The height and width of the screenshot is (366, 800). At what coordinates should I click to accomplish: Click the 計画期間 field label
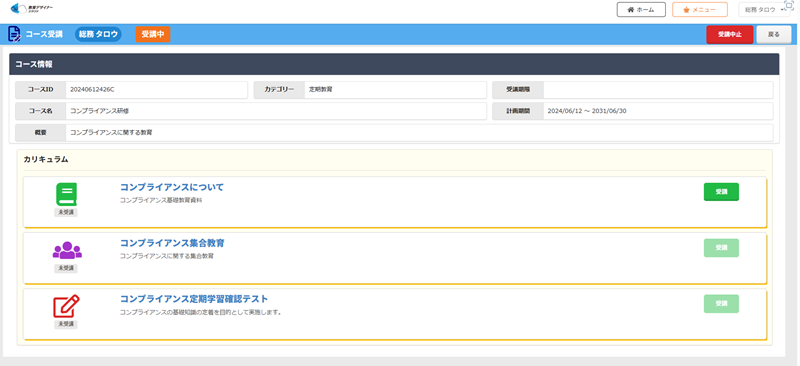[x=518, y=111]
